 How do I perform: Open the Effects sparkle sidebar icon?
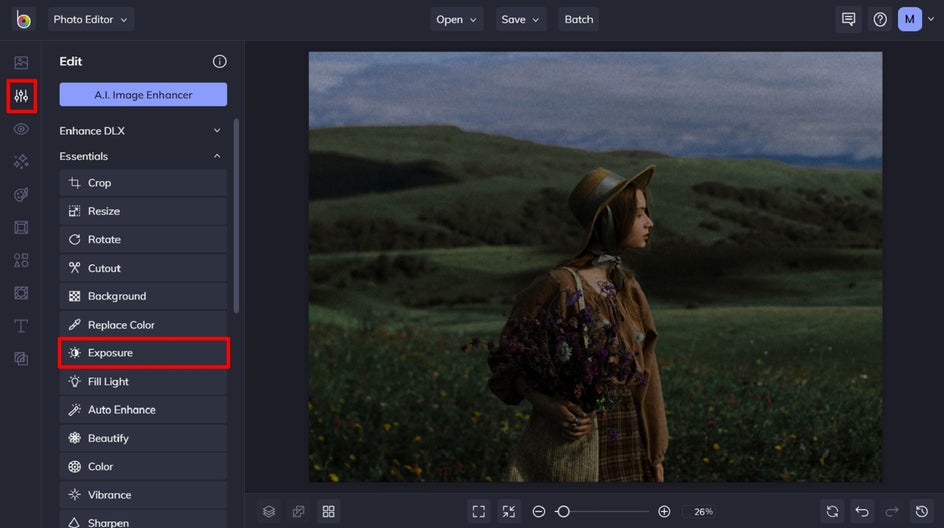[21, 161]
